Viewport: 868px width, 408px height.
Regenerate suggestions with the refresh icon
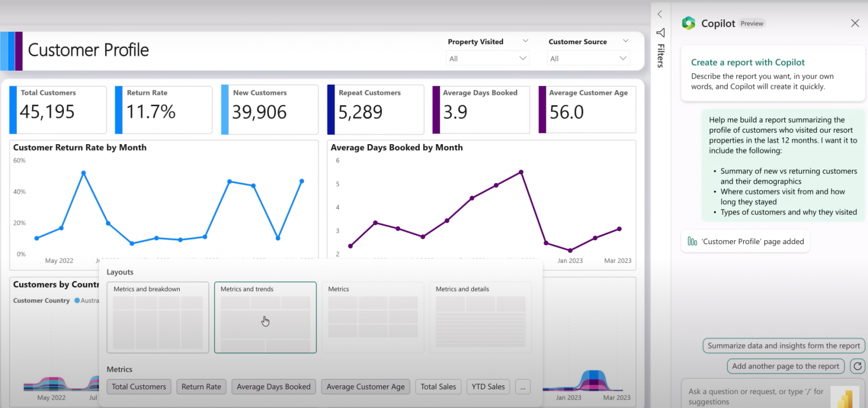tap(858, 366)
